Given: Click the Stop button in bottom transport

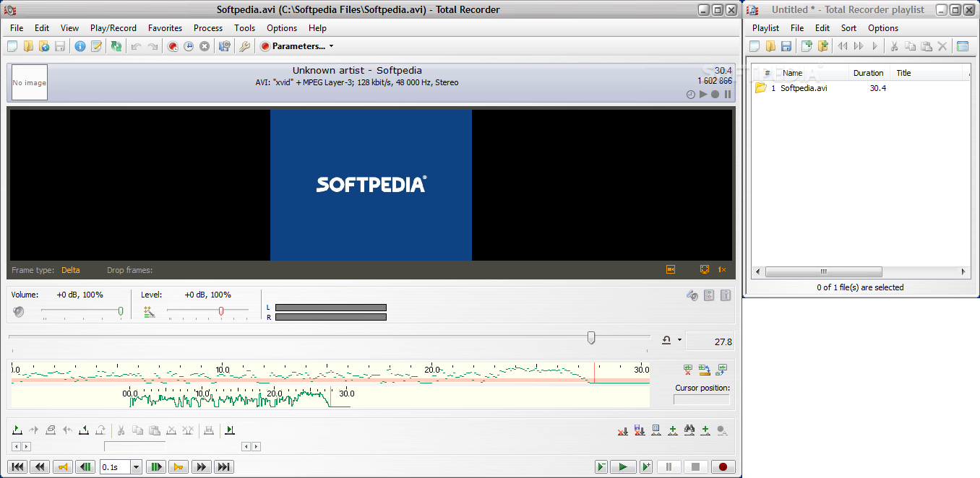Looking at the screenshot, I should pos(695,467).
